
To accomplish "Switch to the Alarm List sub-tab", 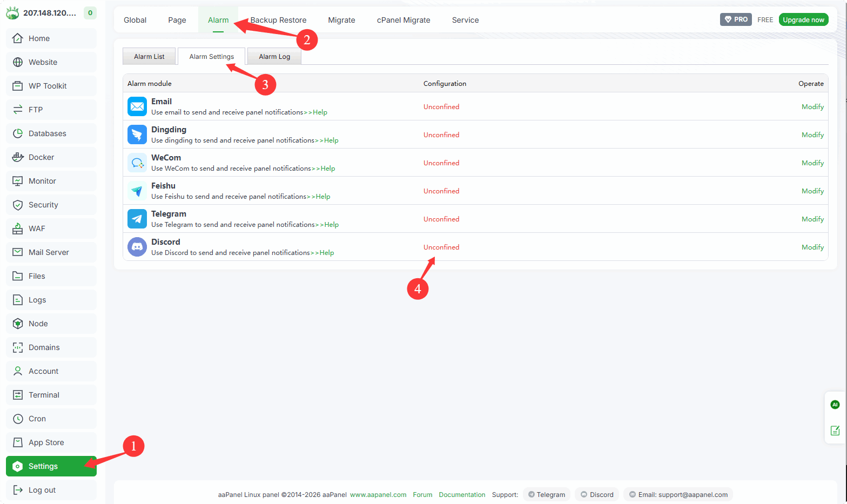I will click(x=149, y=56).
